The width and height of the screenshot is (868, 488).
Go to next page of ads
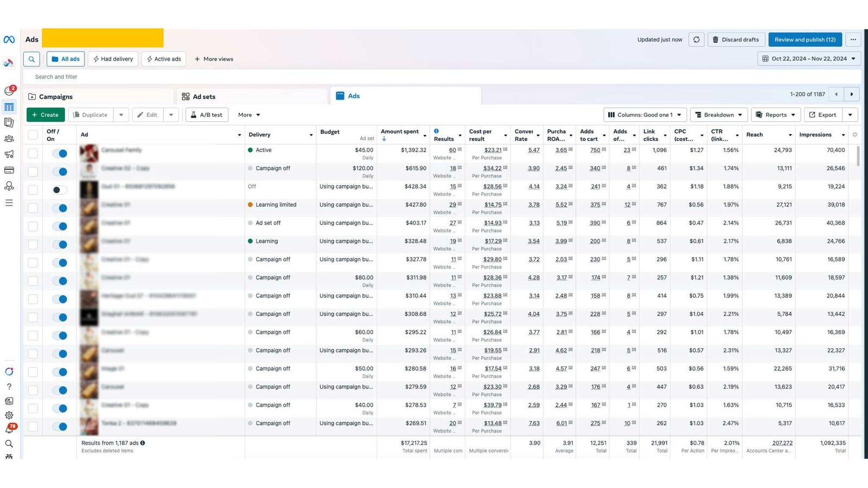852,94
